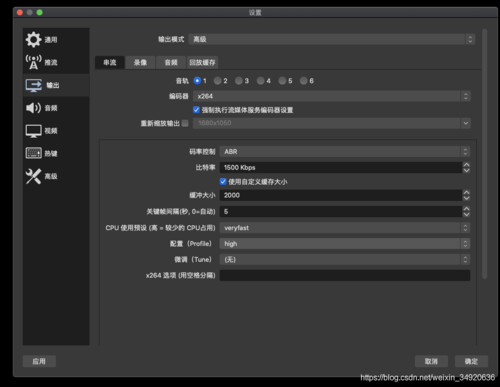Viewport: 500px width, 387px height.
Task: Increase bitrate with stepper up arrow
Action: click(x=466, y=165)
